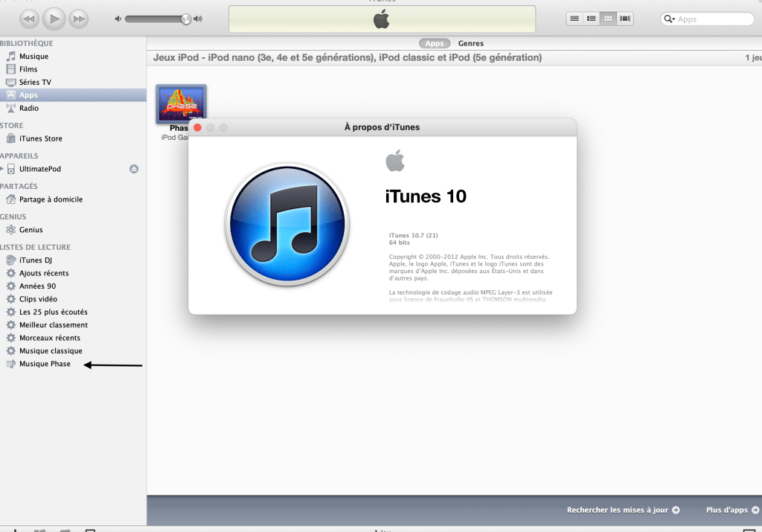Adjust the volume slider knob
The height and width of the screenshot is (532, 762).
(x=185, y=19)
